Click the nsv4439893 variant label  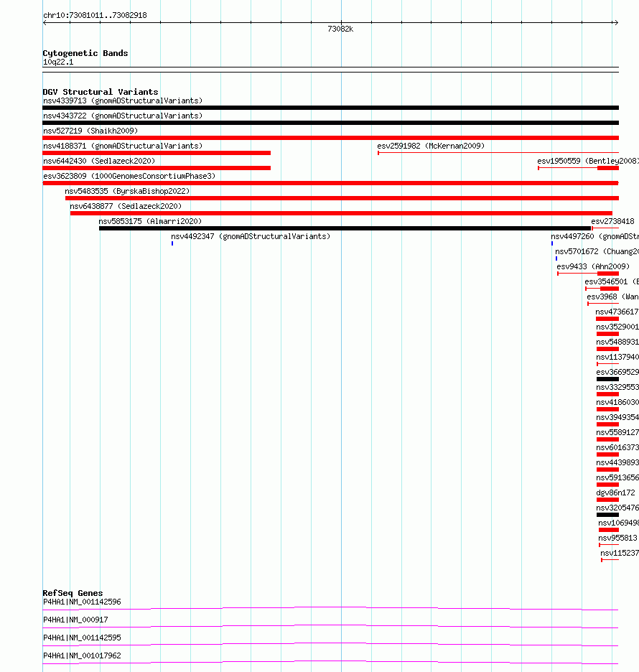point(617,462)
